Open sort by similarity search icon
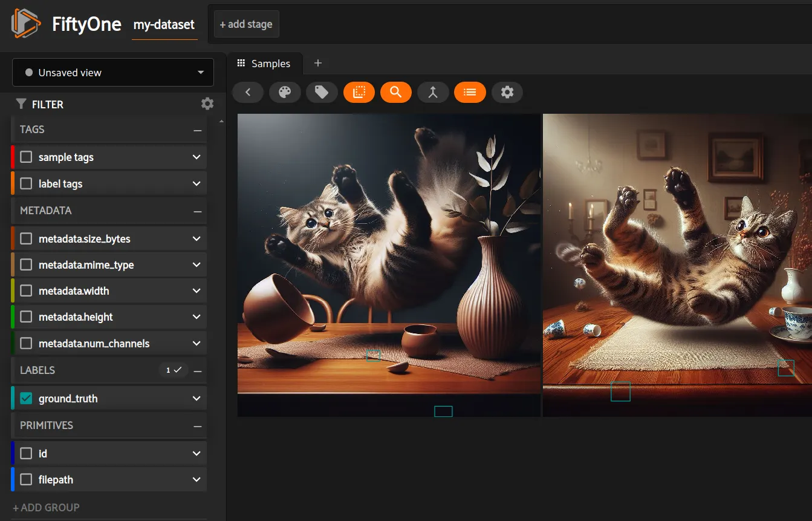 click(x=396, y=92)
